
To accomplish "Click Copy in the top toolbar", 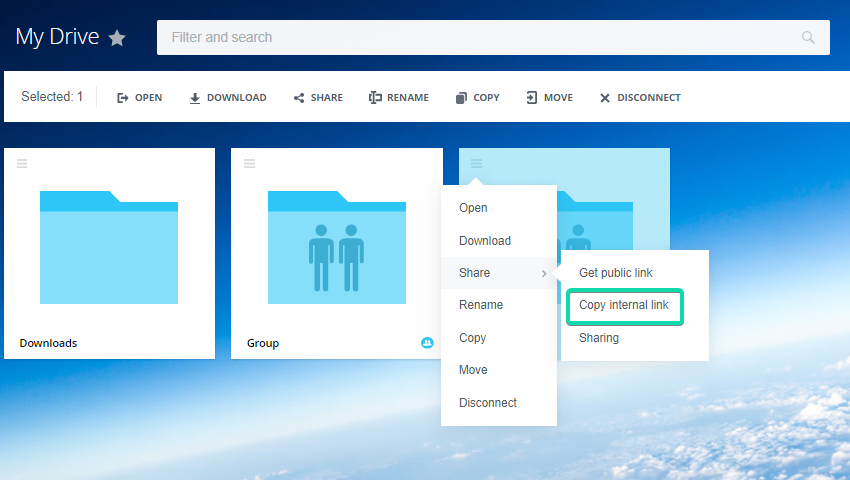I will coord(478,98).
